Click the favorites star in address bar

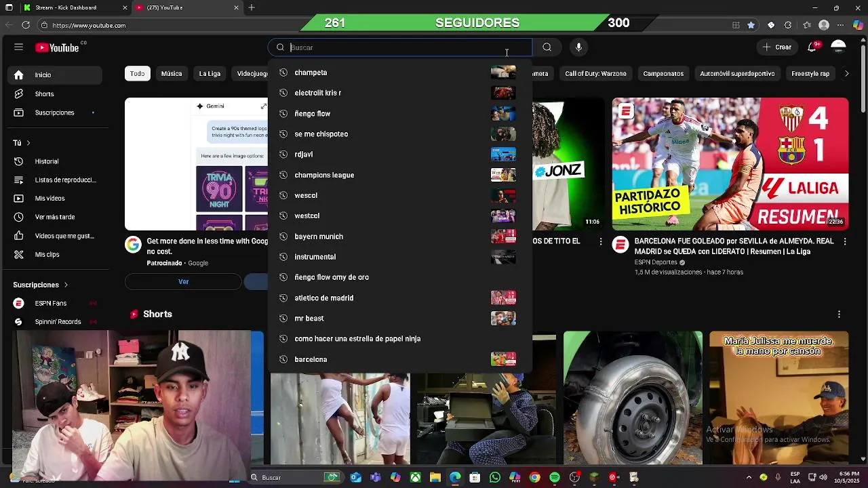coord(751,25)
